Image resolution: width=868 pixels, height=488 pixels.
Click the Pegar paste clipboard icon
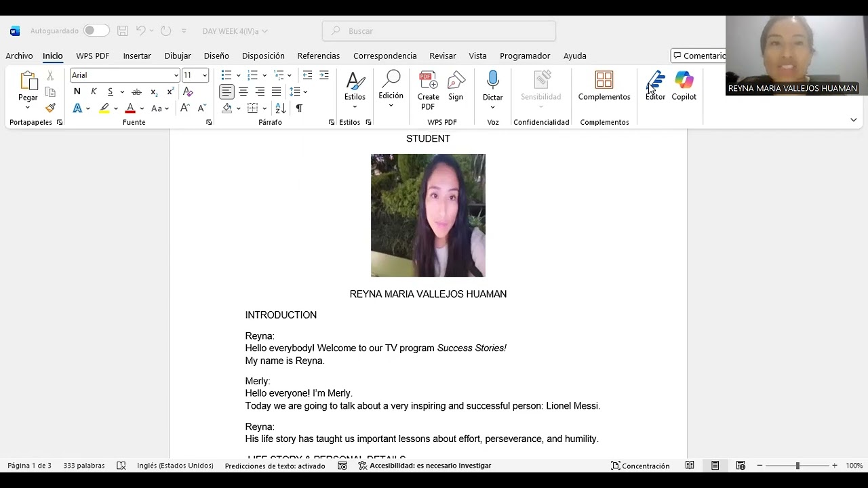pyautogui.click(x=28, y=81)
